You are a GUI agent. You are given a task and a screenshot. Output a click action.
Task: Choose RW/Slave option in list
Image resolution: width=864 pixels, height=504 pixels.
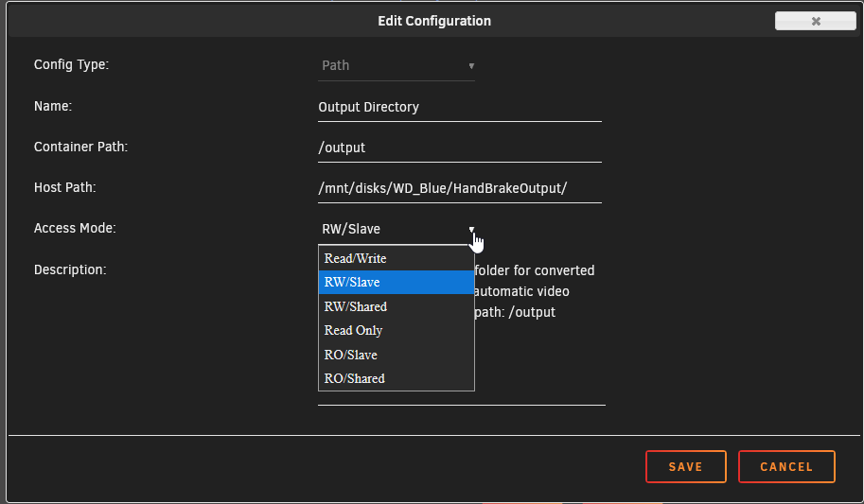(397, 282)
